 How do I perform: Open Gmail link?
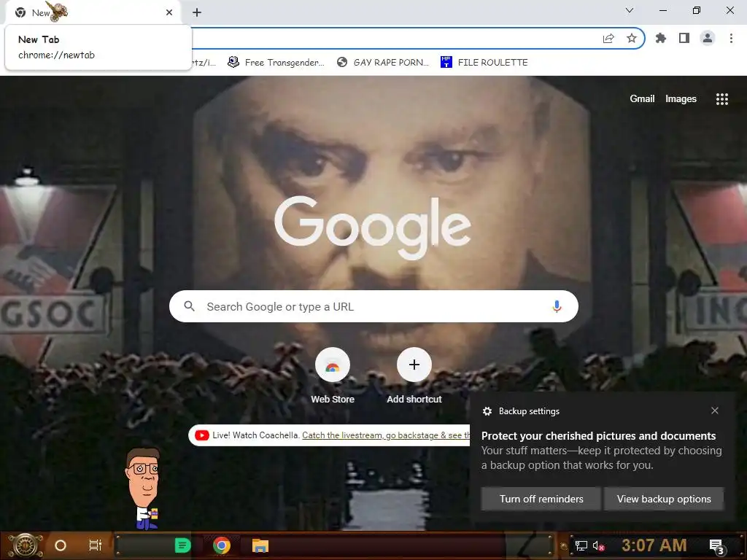click(642, 98)
